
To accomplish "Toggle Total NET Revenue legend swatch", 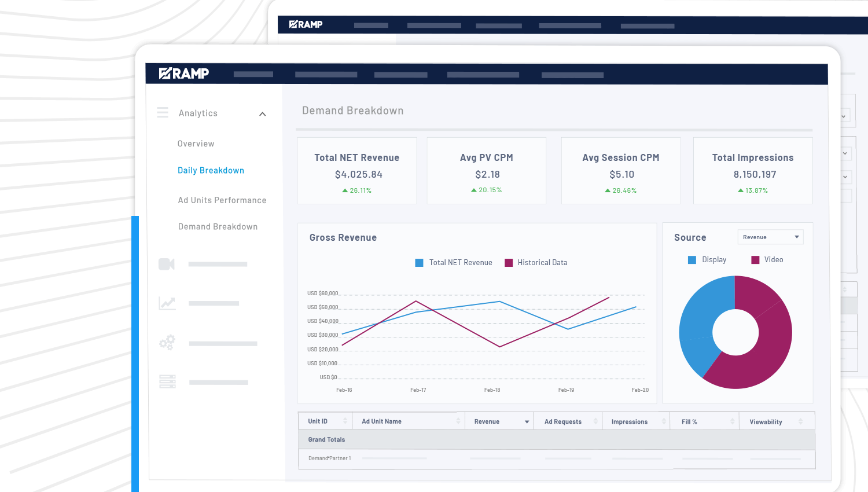I will click(x=419, y=263).
